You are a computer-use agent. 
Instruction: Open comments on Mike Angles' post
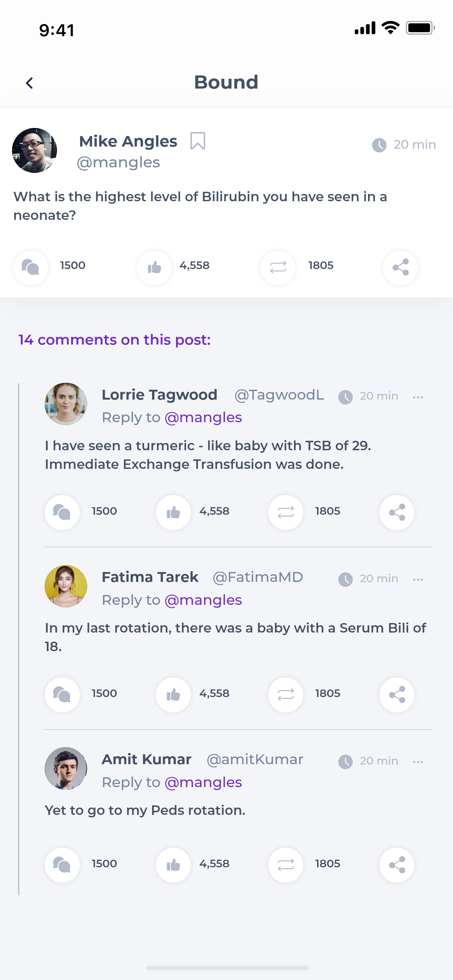[31, 268]
